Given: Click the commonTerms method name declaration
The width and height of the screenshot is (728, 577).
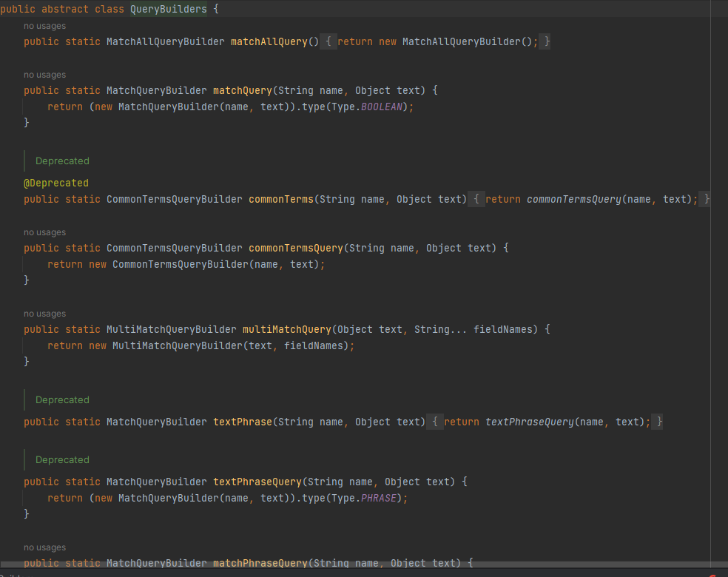Looking at the screenshot, I should point(281,199).
